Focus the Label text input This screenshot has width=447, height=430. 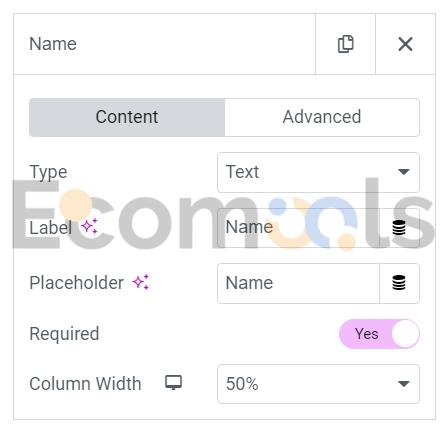[298, 228]
